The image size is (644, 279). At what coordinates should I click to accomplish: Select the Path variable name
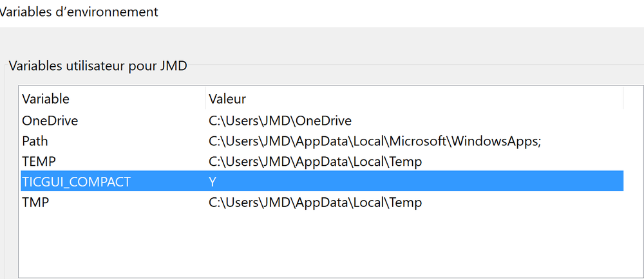[x=35, y=141]
